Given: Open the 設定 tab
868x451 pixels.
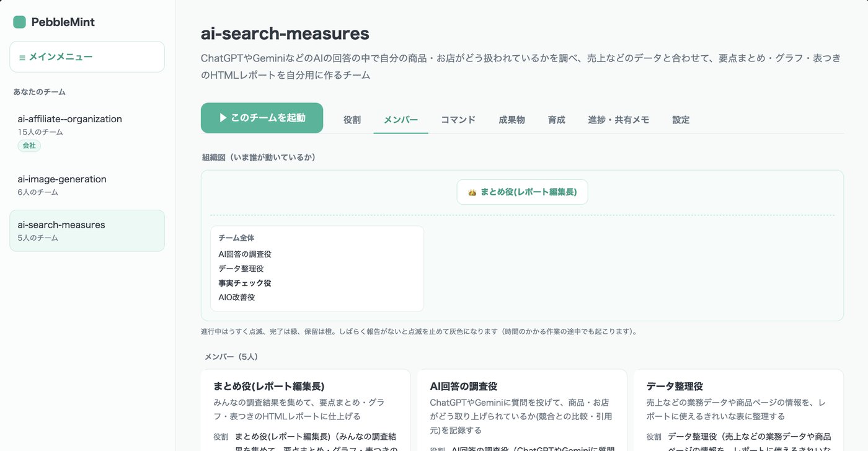Looking at the screenshot, I should pyautogui.click(x=681, y=120).
